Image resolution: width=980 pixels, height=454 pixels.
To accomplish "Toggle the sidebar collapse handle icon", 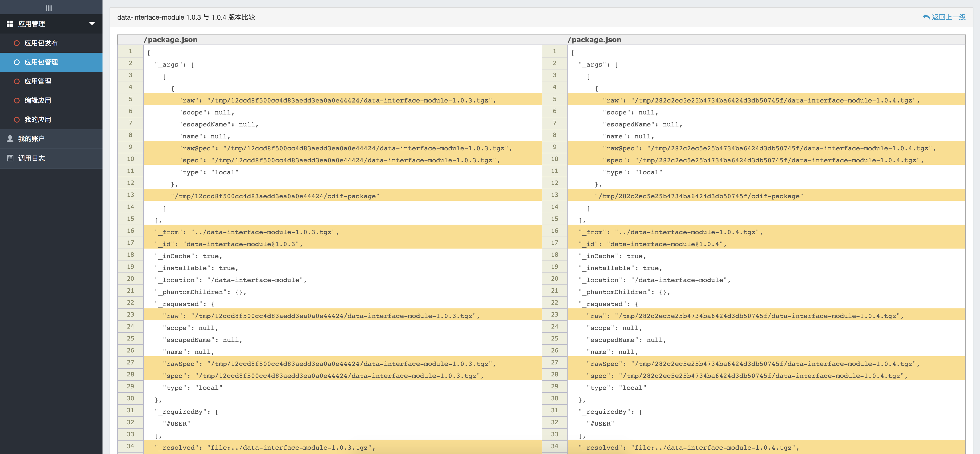I will [49, 8].
